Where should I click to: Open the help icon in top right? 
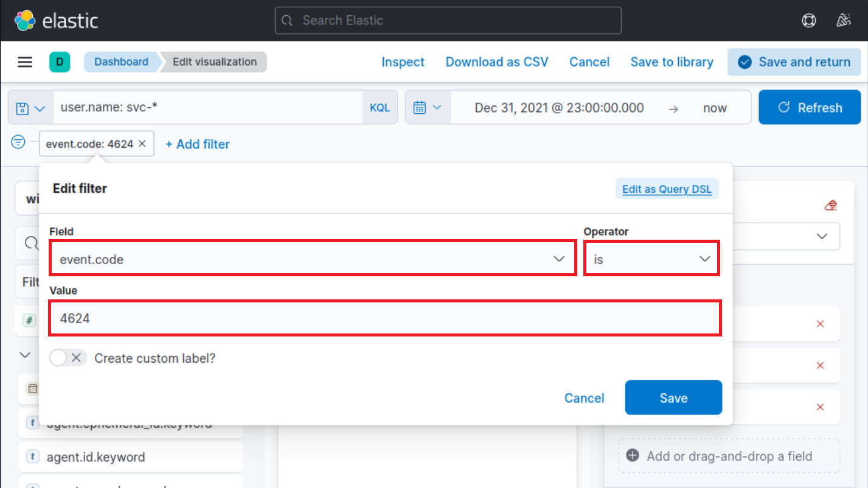click(x=808, y=20)
